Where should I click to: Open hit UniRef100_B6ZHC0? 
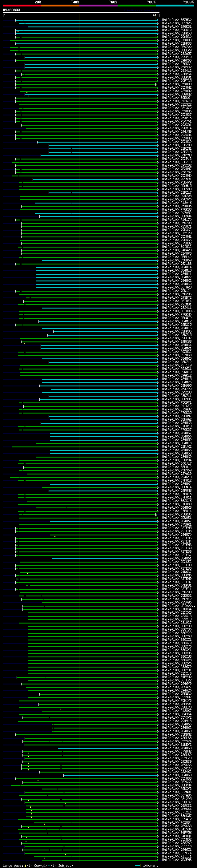pos(176,20)
